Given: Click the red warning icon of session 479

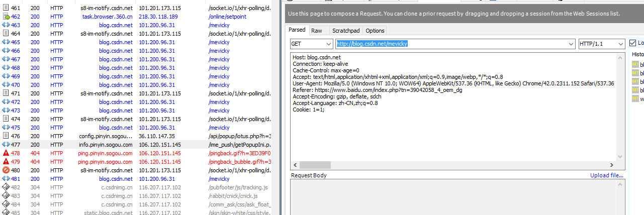Looking at the screenshot, I should [x=6, y=162].
